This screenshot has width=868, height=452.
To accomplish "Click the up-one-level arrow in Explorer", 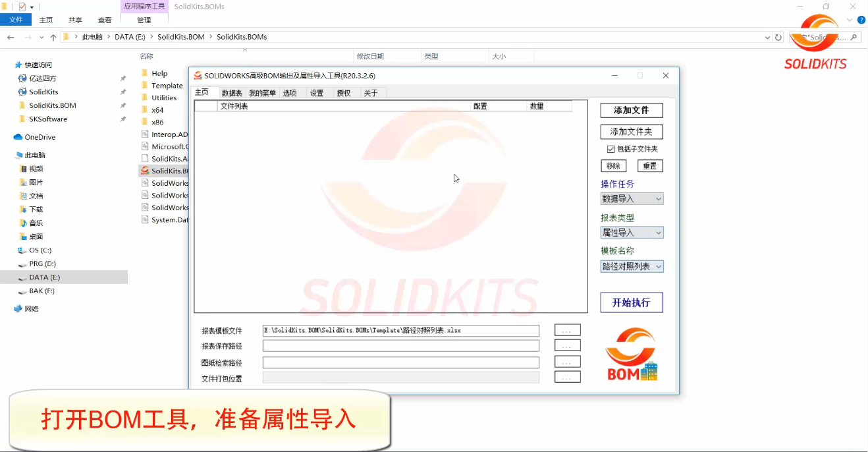I will 53,38.
